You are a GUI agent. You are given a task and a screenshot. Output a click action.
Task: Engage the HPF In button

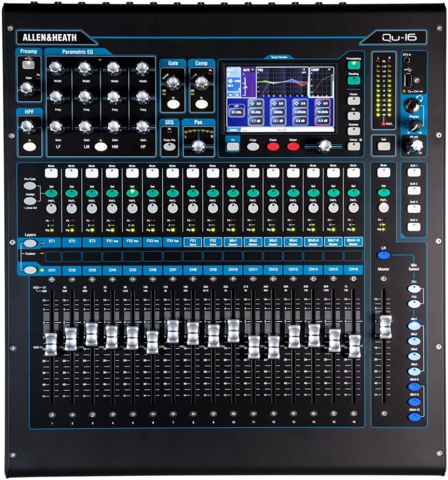pos(29,145)
